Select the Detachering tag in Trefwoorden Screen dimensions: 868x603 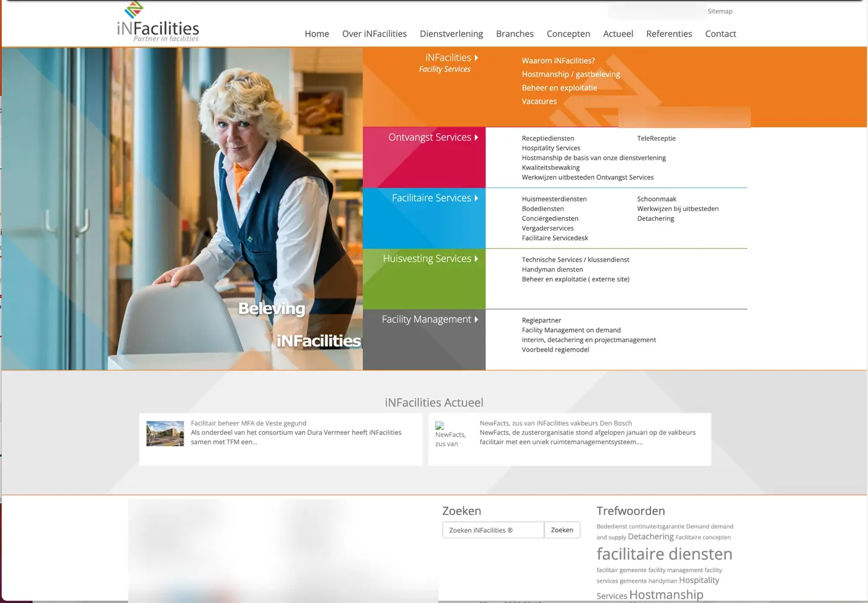point(650,537)
